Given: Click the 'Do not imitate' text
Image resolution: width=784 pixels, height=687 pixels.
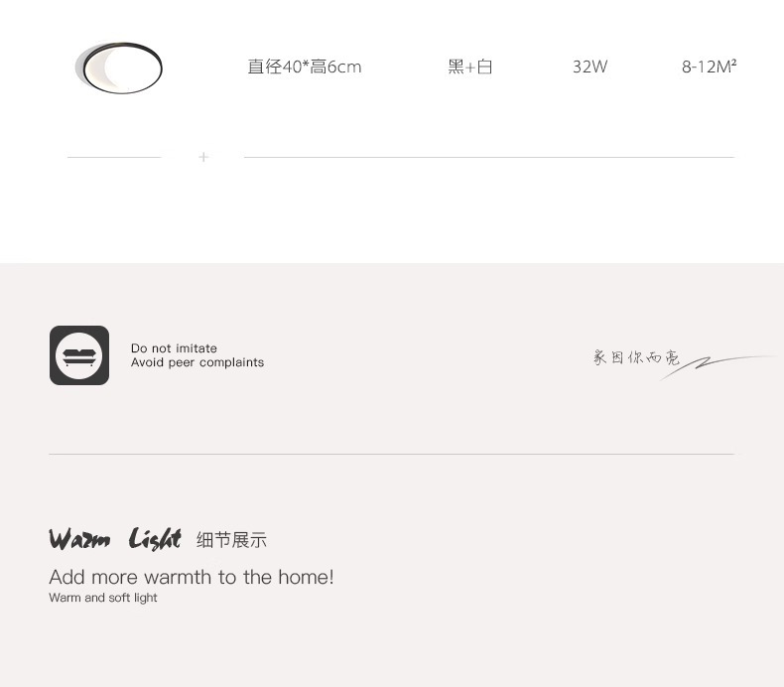Looking at the screenshot, I should [x=174, y=348].
